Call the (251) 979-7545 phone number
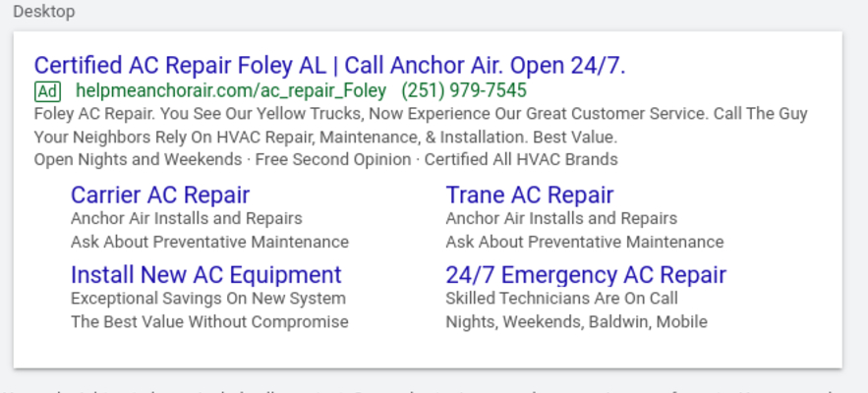The image size is (868, 393). click(x=464, y=90)
